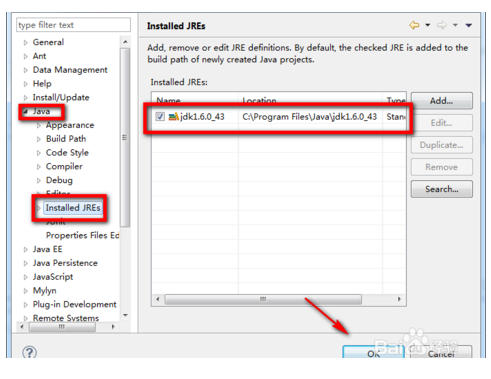The height and width of the screenshot is (379, 491).
Task: Click the type filter text field
Action: click(73, 25)
